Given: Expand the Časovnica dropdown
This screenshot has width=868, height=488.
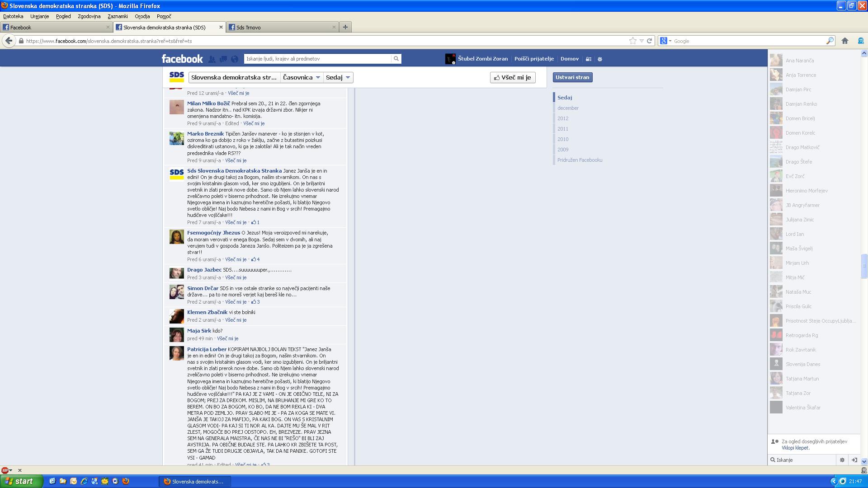Looking at the screenshot, I should click(302, 77).
